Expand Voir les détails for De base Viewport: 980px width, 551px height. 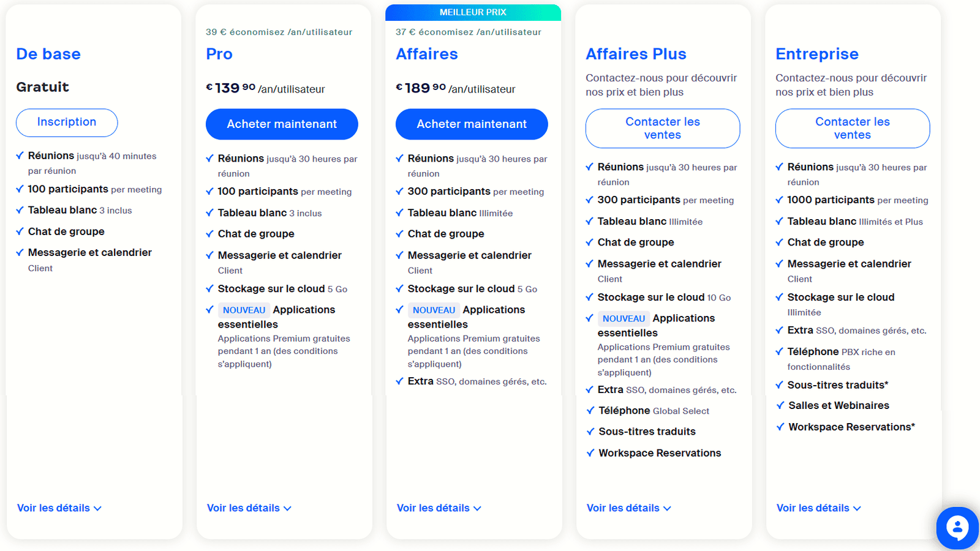[59, 508]
